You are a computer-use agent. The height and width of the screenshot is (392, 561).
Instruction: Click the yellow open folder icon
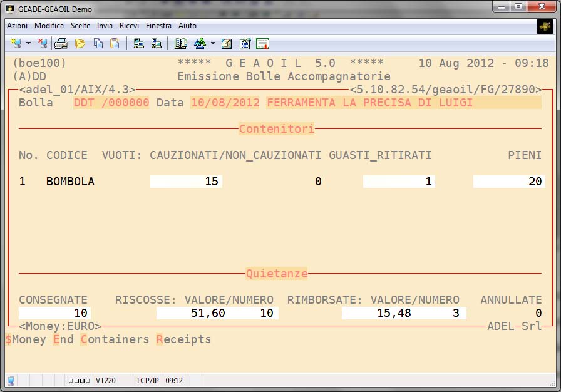[x=80, y=44]
